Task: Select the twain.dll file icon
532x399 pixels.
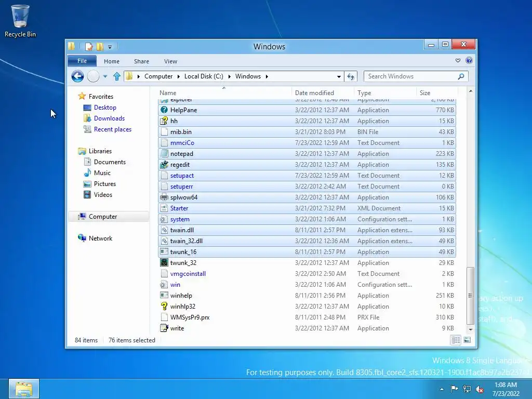Action: [164, 230]
